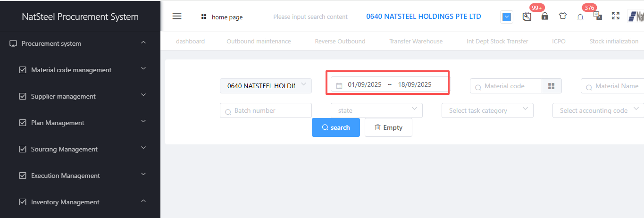644x218 pixels.
Task: Click the end date 18/09/2025
Action: pyautogui.click(x=415, y=85)
